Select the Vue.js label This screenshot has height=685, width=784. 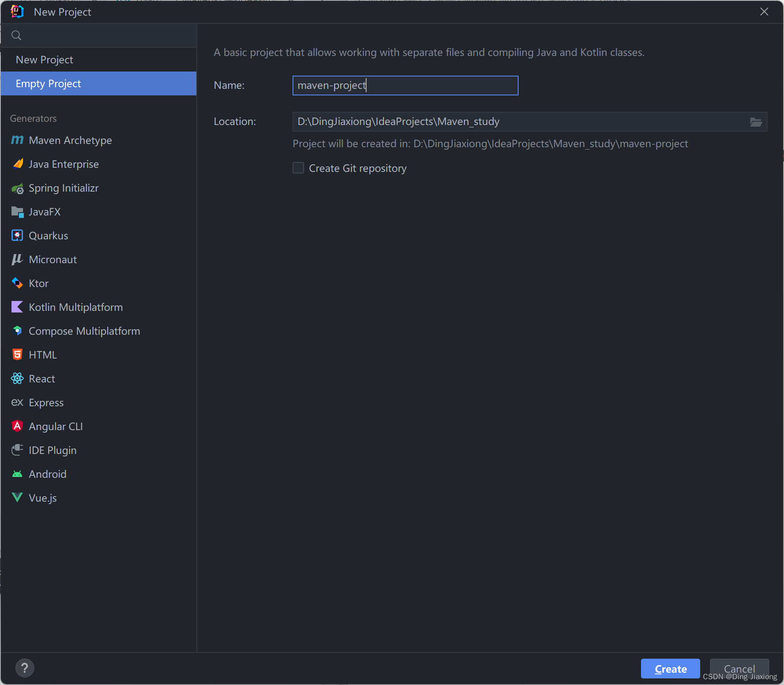point(43,498)
